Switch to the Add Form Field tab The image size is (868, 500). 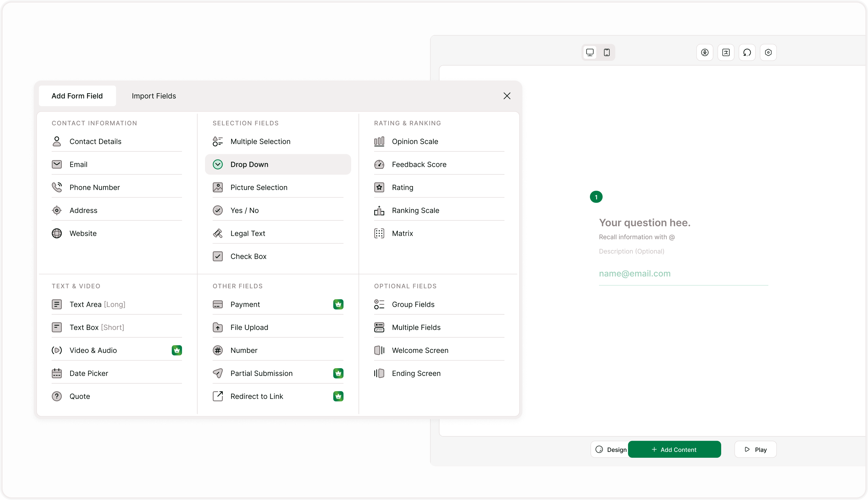coord(77,96)
